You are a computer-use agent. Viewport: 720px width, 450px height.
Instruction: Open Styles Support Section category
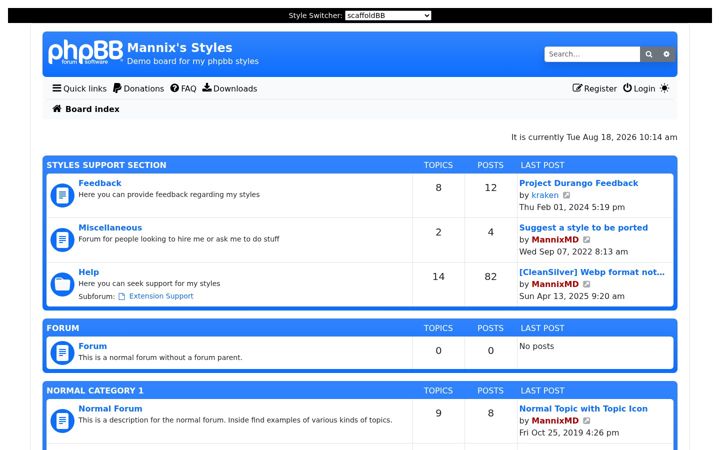pos(107,165)
